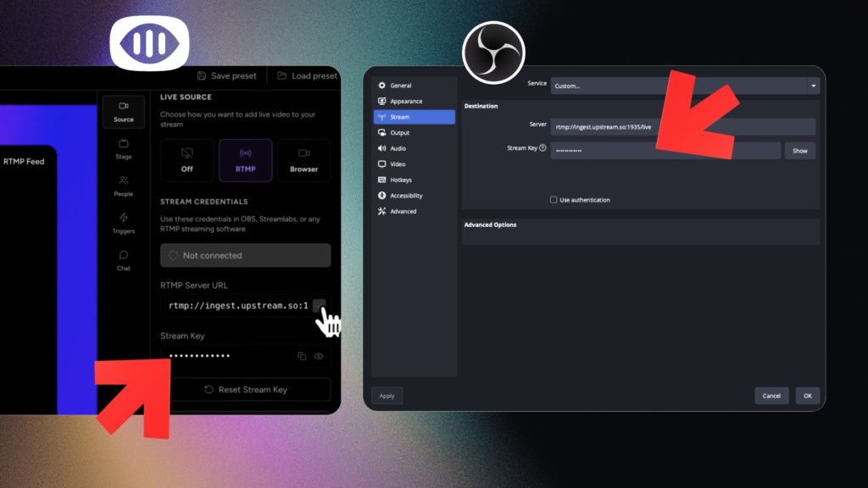Open the Triggers panel in Upstream sidebar

pyautogui.click(x=124, y=224)
